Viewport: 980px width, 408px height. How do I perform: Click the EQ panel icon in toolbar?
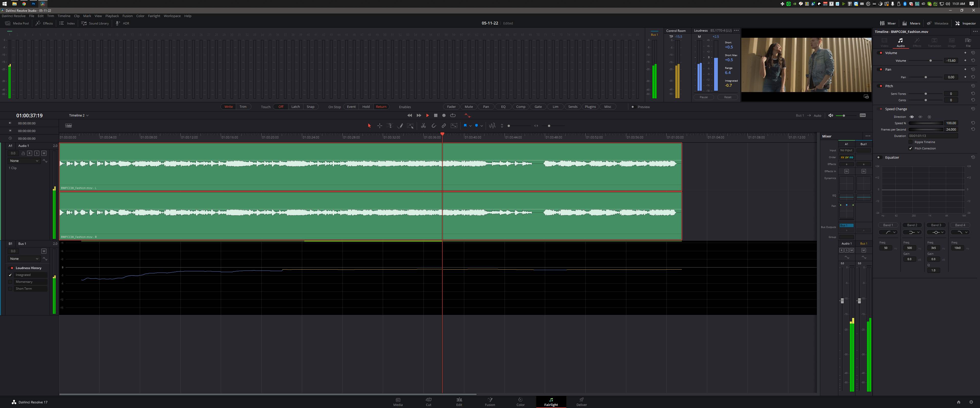(x=504, y=107)
